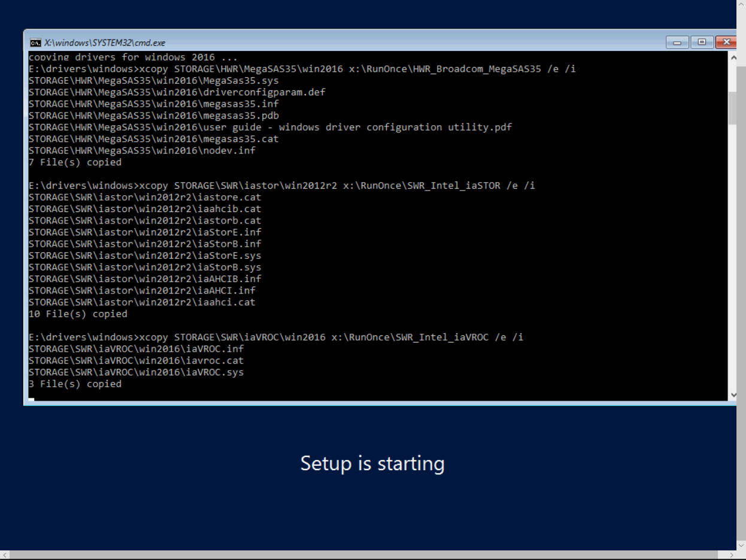Click the console vertical scrollbar thumb
The height and width of the screenshot is (560, 746).
pos(733,108)
